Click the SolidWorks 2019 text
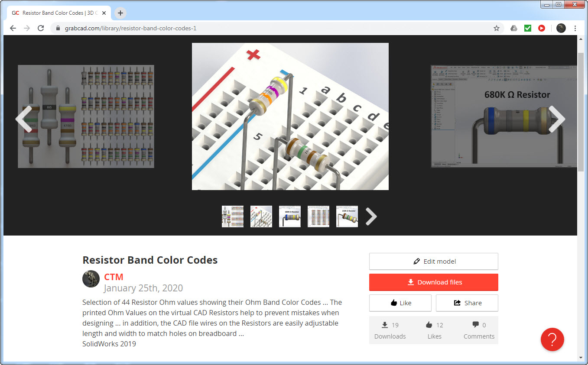The height and width of the screenshot is (365, 588). [109, 344]
